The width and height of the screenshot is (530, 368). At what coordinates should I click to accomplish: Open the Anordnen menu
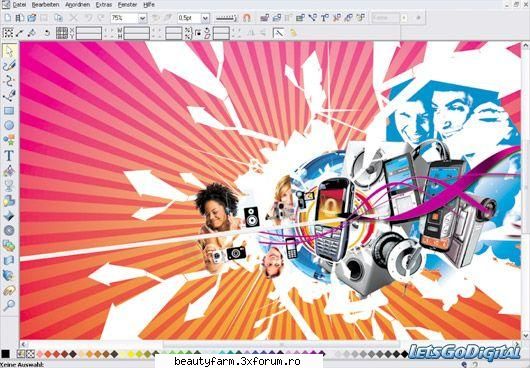pyautogui.click(x=78, y=5)
